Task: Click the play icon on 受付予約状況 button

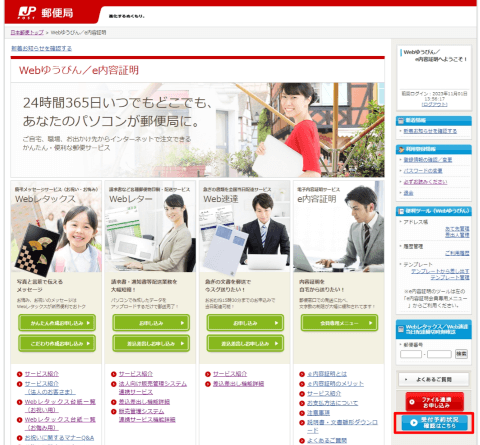Action: coord(414,422)
